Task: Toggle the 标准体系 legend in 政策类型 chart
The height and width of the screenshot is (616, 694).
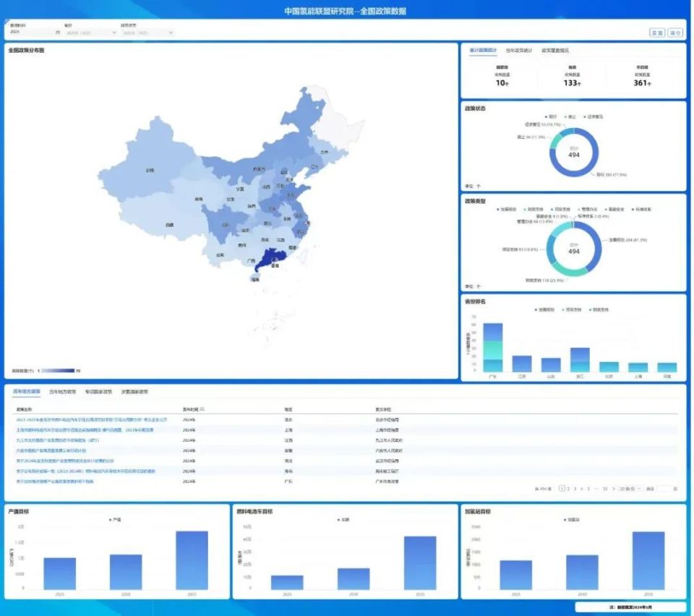Action: pos(641,210)
